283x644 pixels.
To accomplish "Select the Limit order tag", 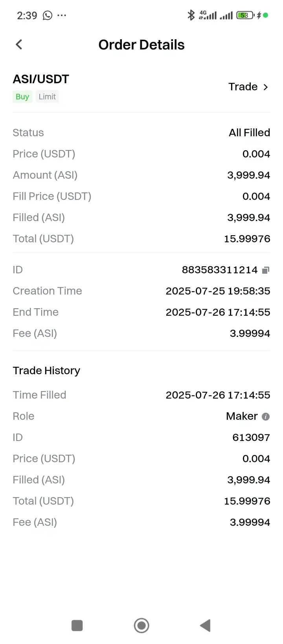I will (x=47, y=97).
